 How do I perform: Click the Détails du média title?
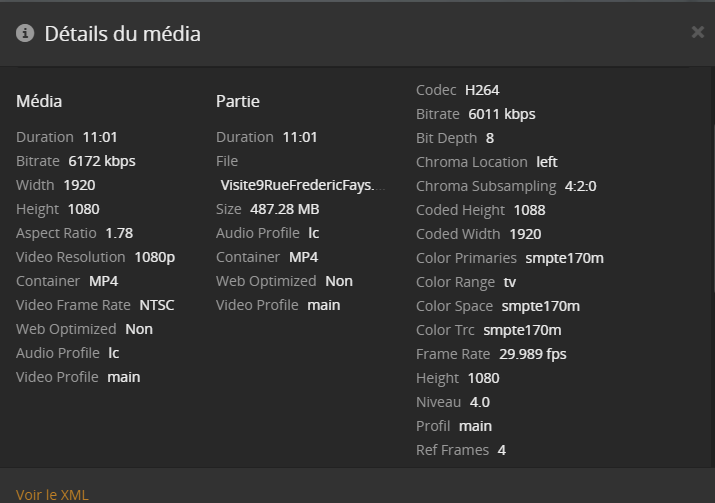[122, 33]
